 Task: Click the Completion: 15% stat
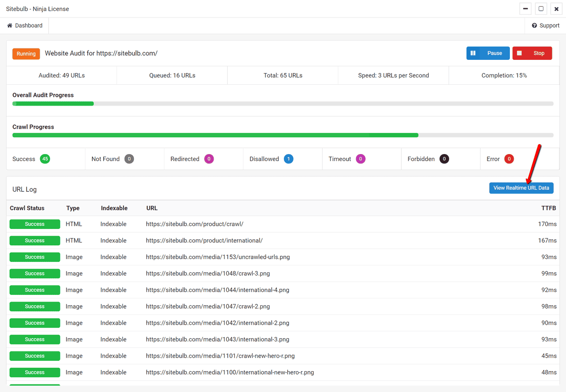(x=504, y=75)
